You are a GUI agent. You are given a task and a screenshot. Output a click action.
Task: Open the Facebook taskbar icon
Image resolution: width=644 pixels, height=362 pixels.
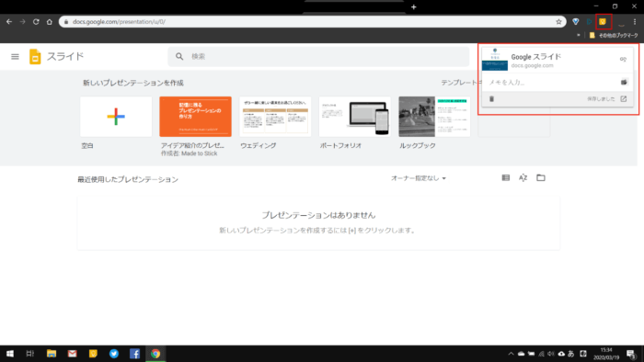tap(134, 354)
